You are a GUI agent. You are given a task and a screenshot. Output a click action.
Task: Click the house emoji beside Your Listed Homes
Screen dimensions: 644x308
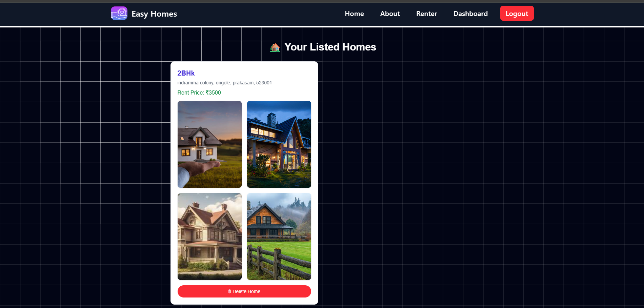pyautogui.click(x=275, y=47)
